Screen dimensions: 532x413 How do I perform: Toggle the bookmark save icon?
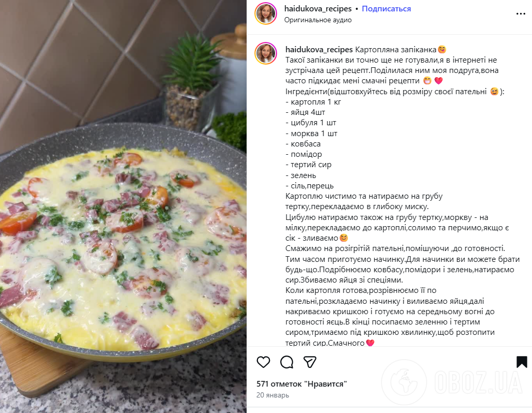[x=522, y=362]
